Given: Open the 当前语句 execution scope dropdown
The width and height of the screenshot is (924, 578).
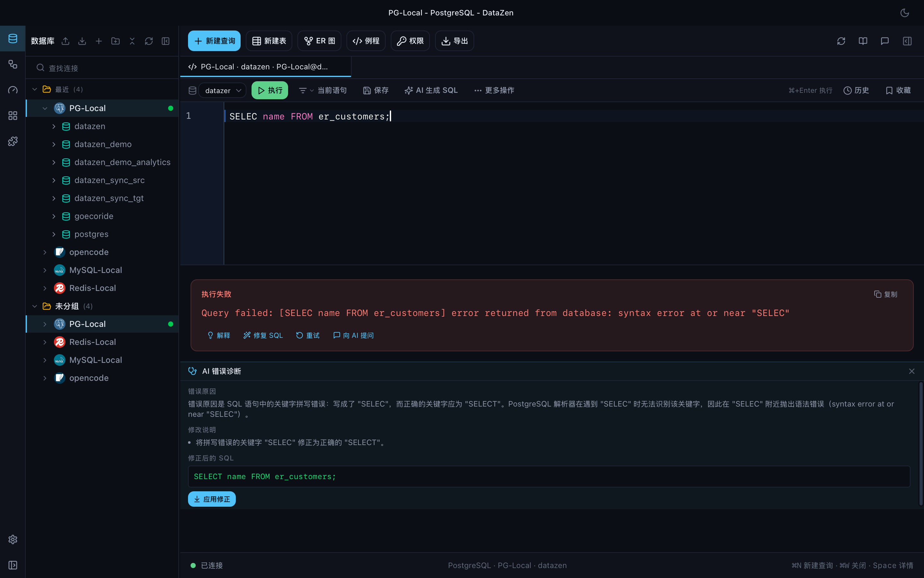Looking at the screenshot, I should [x=323, y=90].
